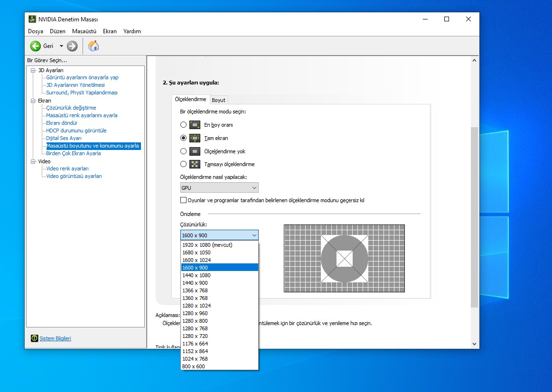Open Birden Çok Ekran Ayarla
This screenshot has width=552, height=392.
[x=73, y=153]
